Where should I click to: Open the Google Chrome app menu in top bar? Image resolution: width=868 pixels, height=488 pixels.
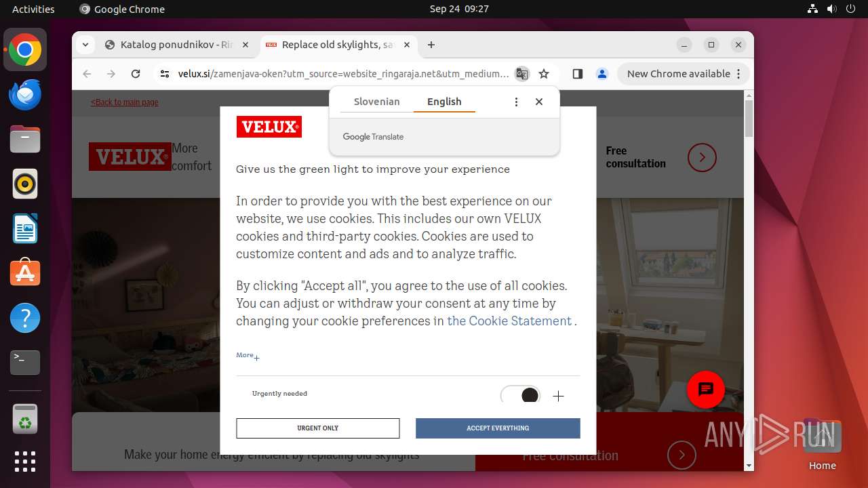pyautogui.click(x=122, y=9)
